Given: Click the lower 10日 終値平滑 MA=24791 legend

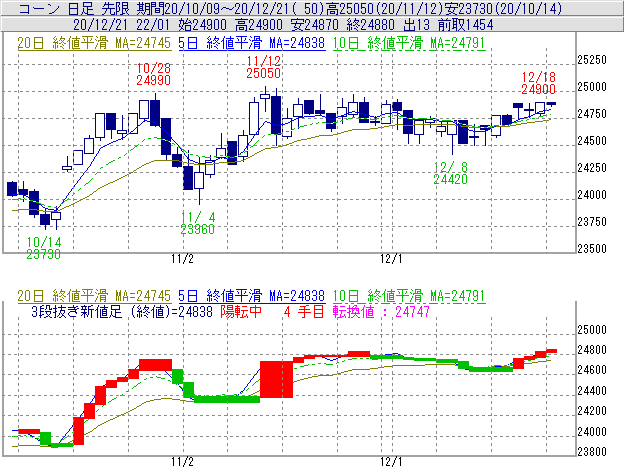Looking at the screenshot, I should click(409, 296).
